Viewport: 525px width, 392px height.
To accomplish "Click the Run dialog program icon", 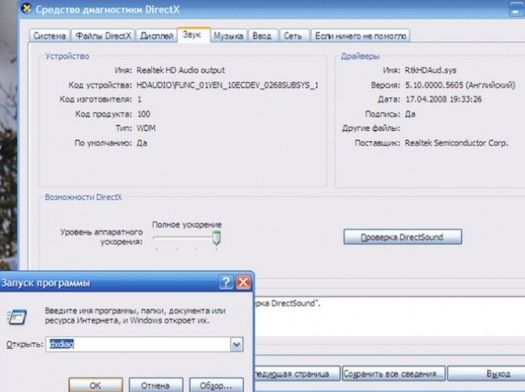I will point(17,317).
